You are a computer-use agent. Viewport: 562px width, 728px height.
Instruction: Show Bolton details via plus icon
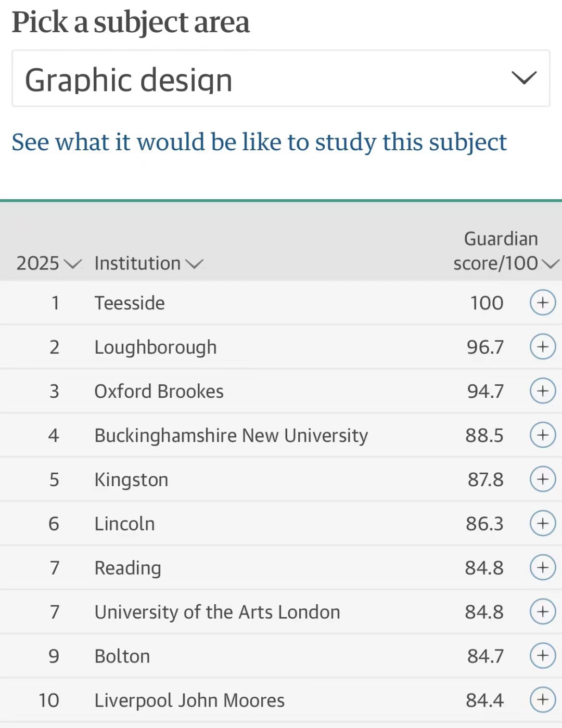pyautogui.click(x=543, y=656)
